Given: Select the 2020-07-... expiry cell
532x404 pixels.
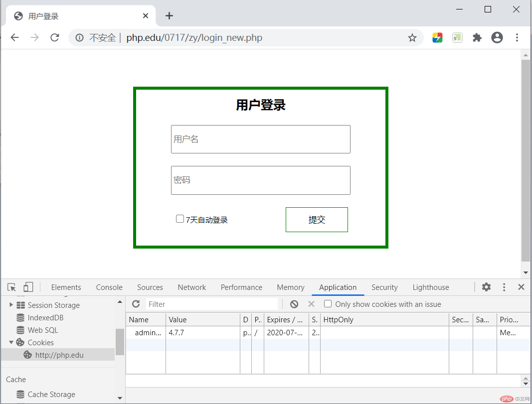Looking at the screenshot, I should tap(286, 332).
